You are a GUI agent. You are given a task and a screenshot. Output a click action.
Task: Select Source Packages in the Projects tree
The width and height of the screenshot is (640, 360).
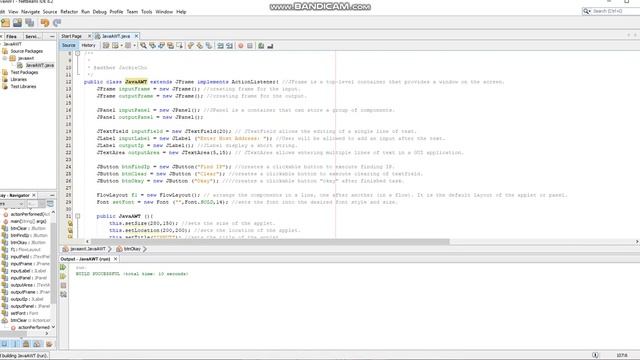tap(27, 51)
